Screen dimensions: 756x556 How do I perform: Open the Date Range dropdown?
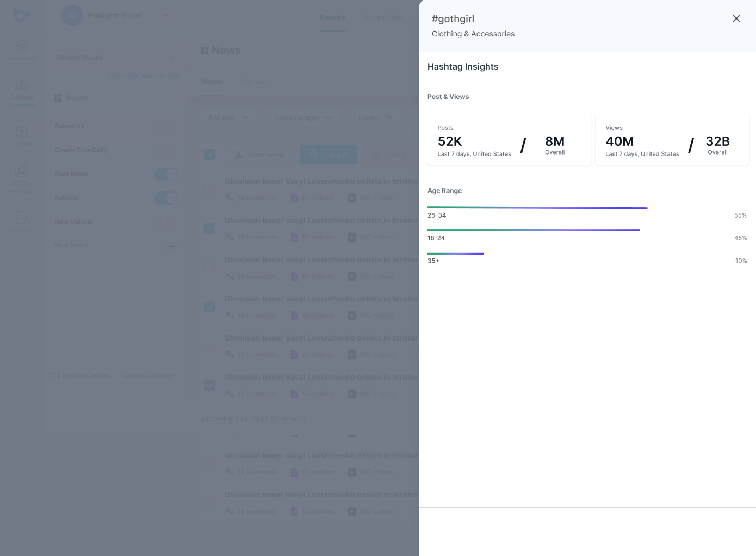click(303, 118)
